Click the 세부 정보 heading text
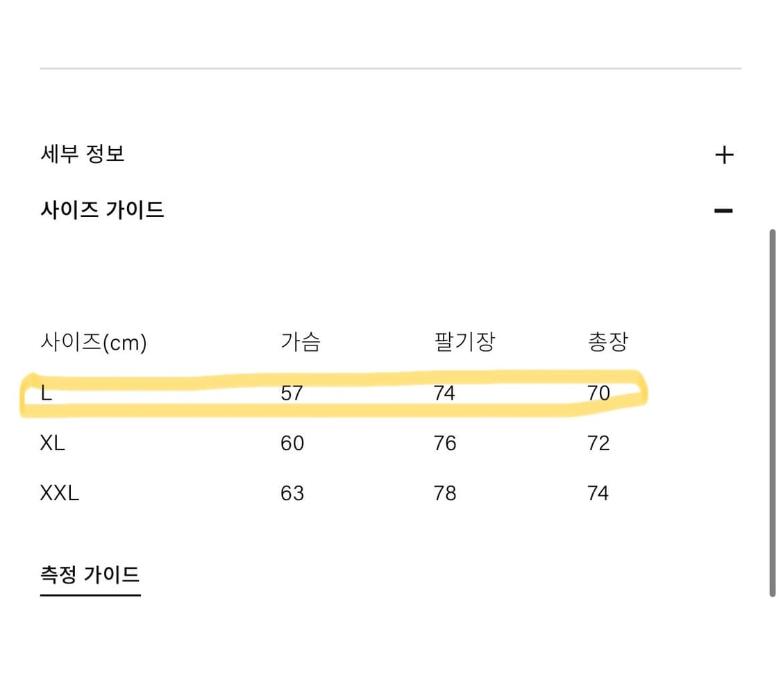 pyautogui.click(x=83, y=154)
